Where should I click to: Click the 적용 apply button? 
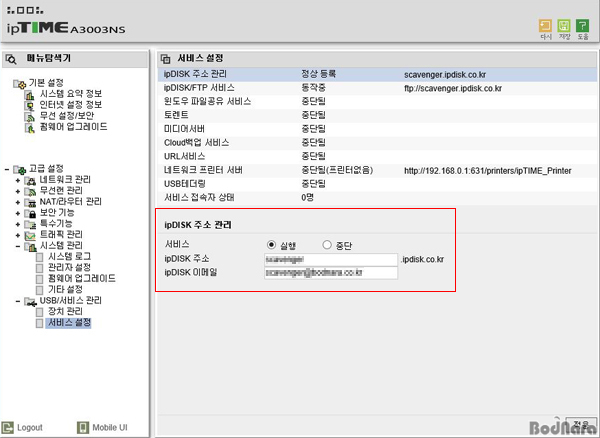pos(581,425)
